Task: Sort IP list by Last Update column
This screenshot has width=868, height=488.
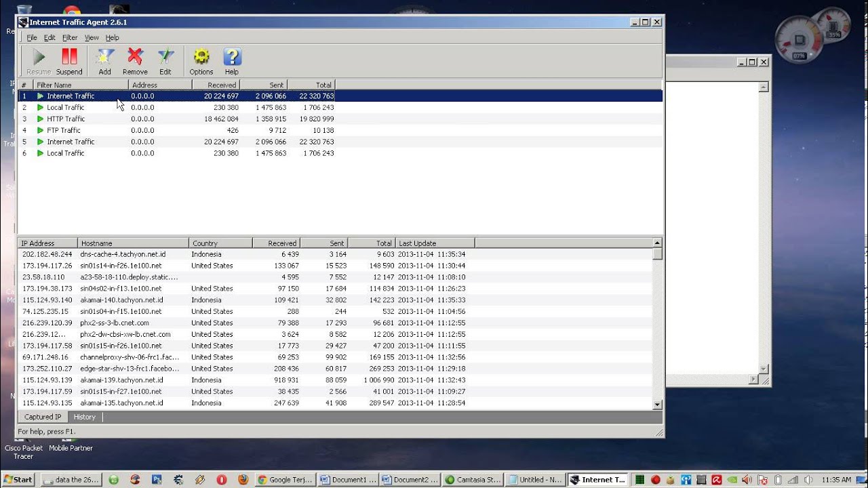Action: pyautogui.click(x=435, y=243)
